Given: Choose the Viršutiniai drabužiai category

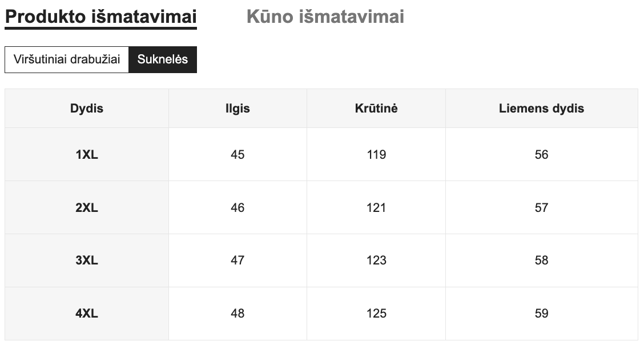Looking at the screenshot, I should click(67, 59).
